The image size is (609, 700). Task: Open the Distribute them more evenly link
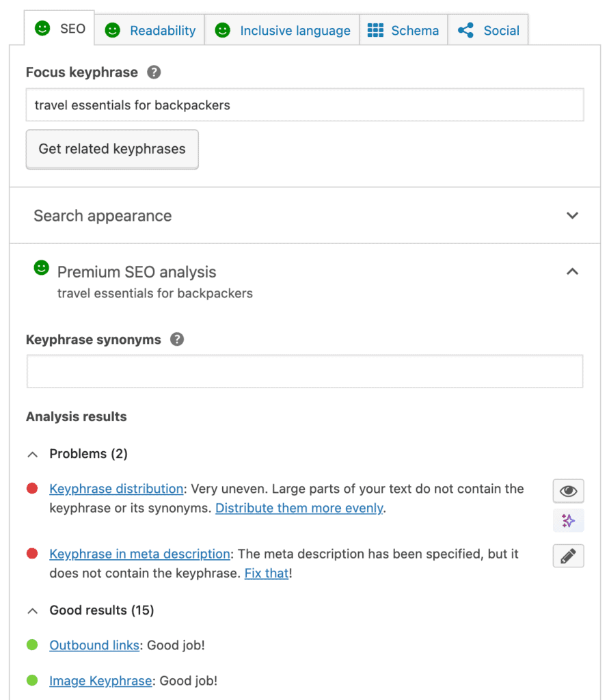[299, 508]
